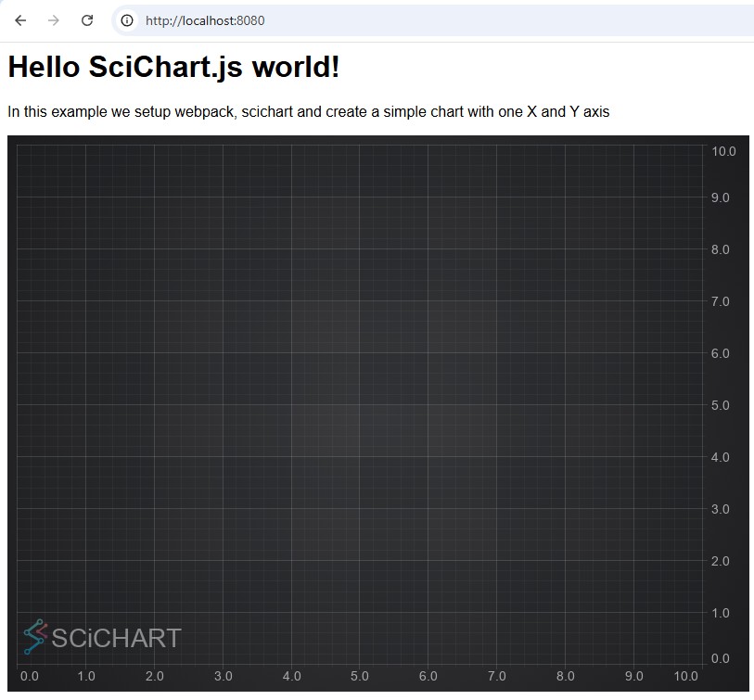754x700 pixels.
Task: Click the X-axis label 0.0
Action: [30, 677]
